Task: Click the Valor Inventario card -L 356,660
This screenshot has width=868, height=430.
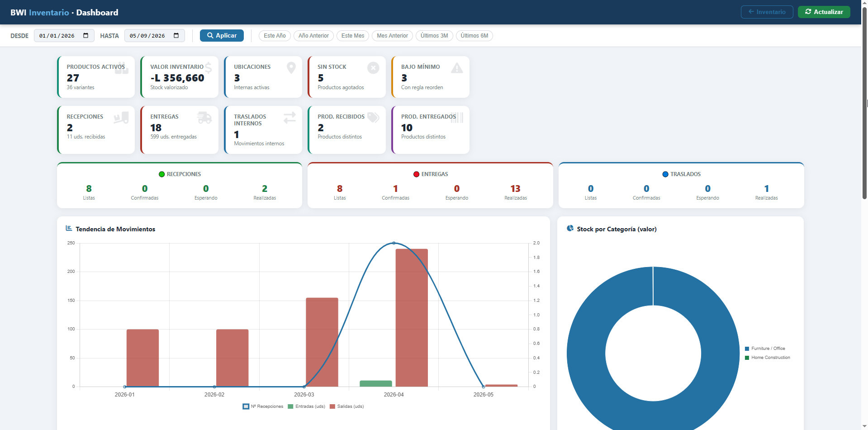Action: [x=180, y=77]
